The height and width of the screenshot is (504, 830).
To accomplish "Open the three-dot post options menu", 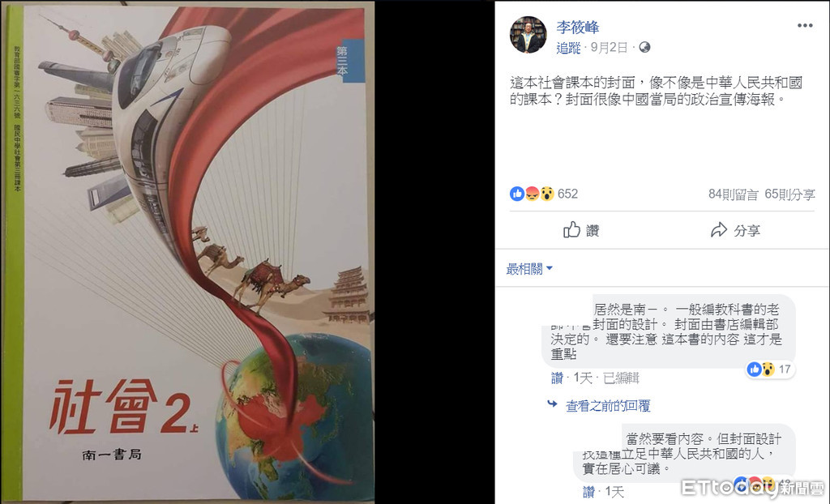I will 805,25.
